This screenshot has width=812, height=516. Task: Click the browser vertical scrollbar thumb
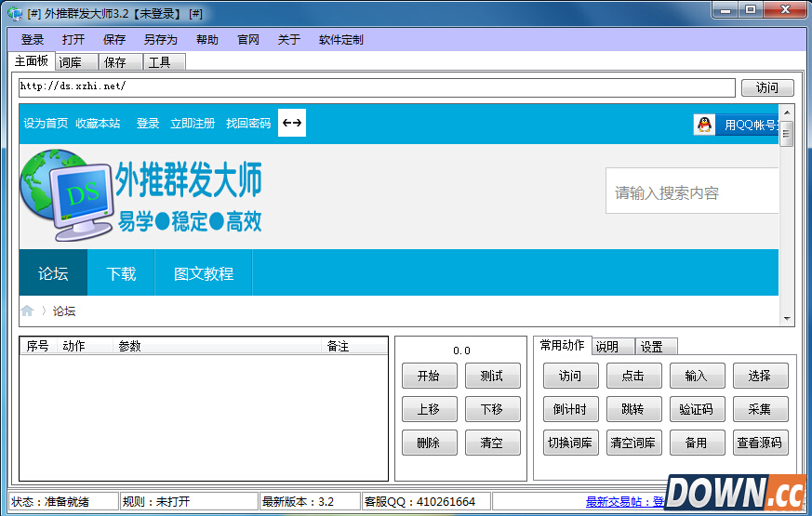(787, 135)
